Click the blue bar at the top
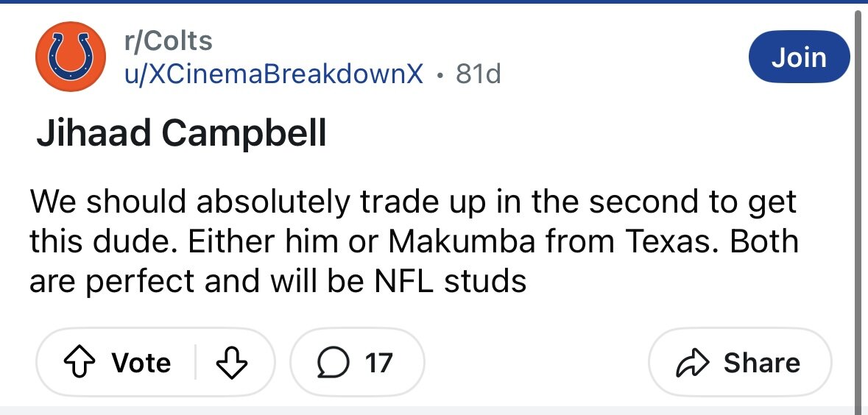 [x=434, y=2]
